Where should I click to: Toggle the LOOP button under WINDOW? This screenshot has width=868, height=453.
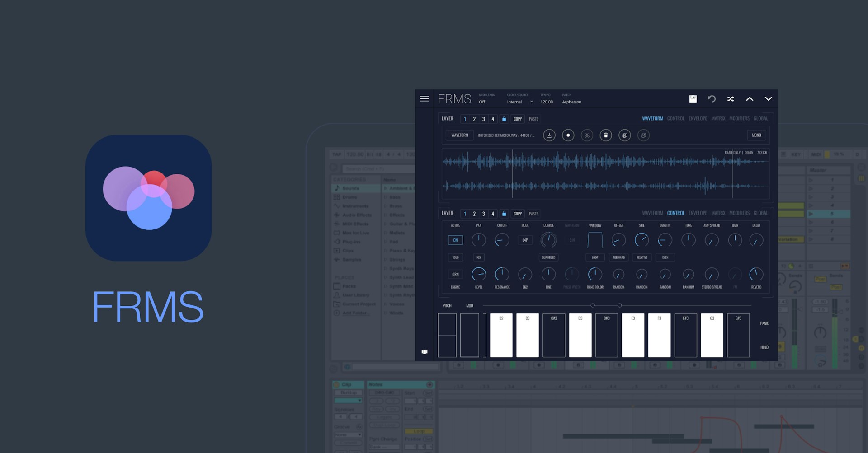[x=595, y=257]
